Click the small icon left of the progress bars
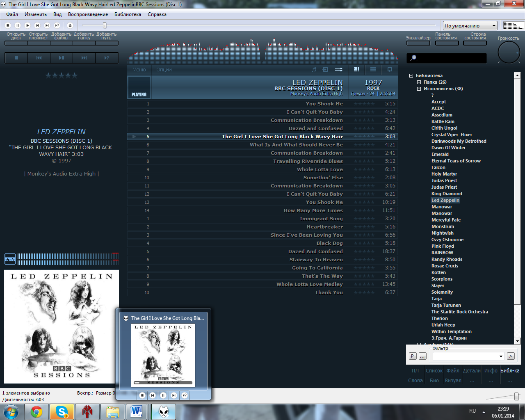Image resolution: width=525 pixels, height=420 pixels. click(10, 259)
